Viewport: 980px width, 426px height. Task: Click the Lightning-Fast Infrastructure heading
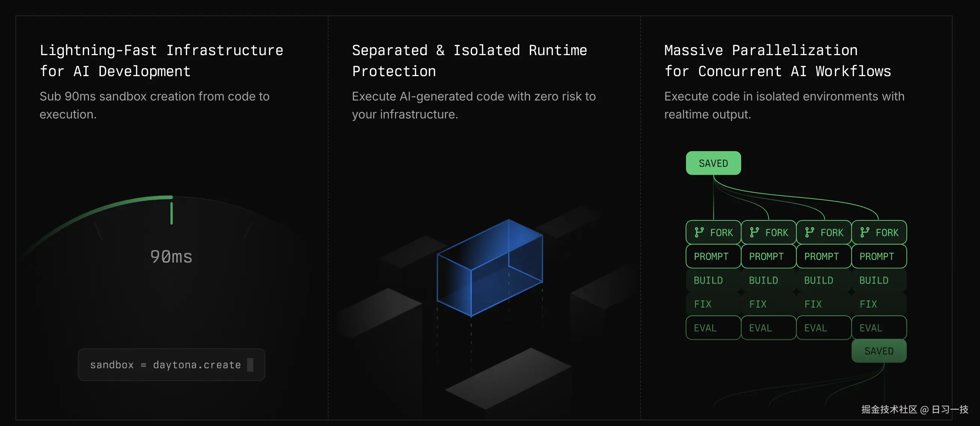click(161, 61)
